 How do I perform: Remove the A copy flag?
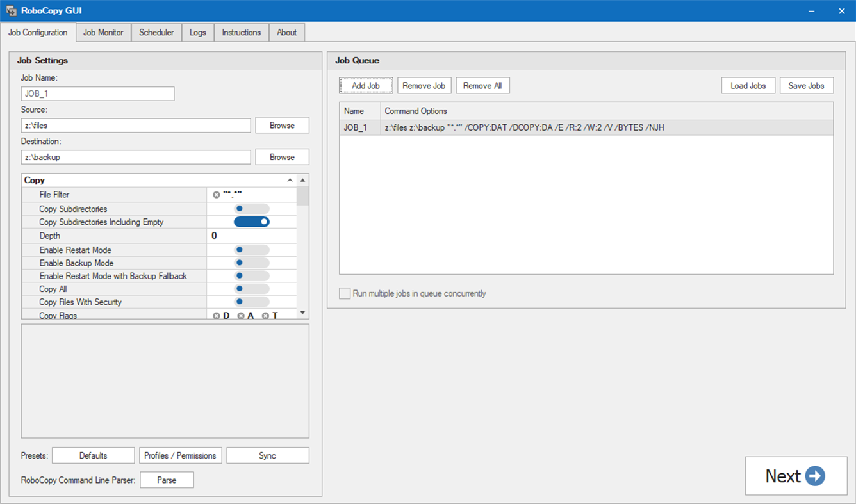(x=240, y=315)
